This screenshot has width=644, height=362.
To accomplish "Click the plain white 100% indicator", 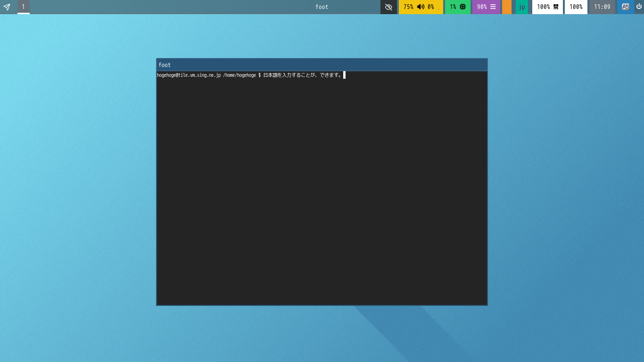I will [x=576, y=7].
